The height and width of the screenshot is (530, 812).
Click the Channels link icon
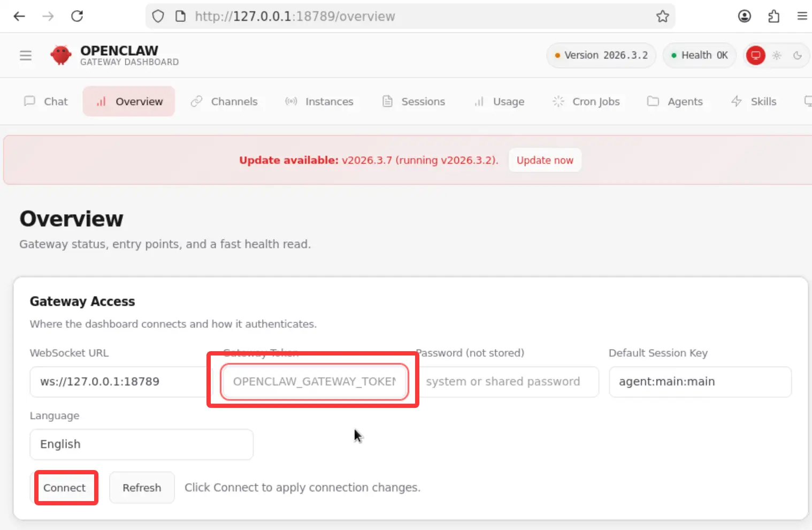(x=196, y=101)
